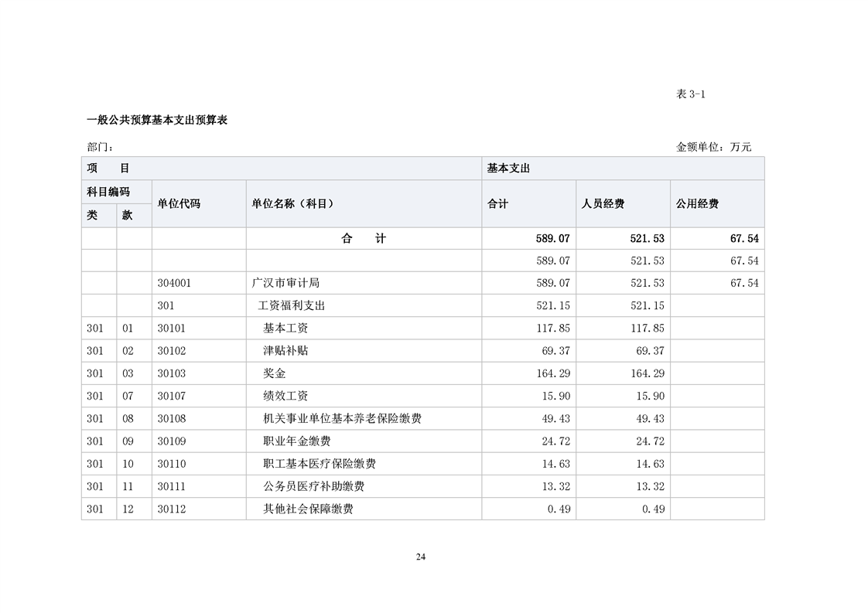
Task: Select the 科目编码 header cell
Action: [x=108, y=192]
